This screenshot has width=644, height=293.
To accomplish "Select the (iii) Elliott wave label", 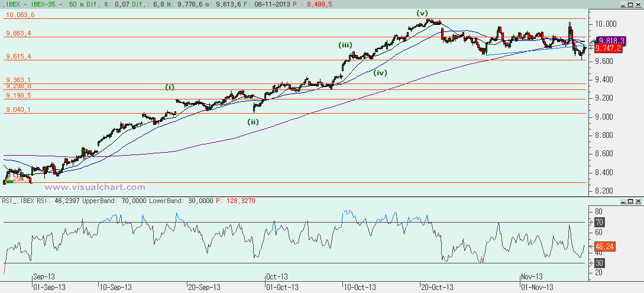I will click(x=345, y=45).
